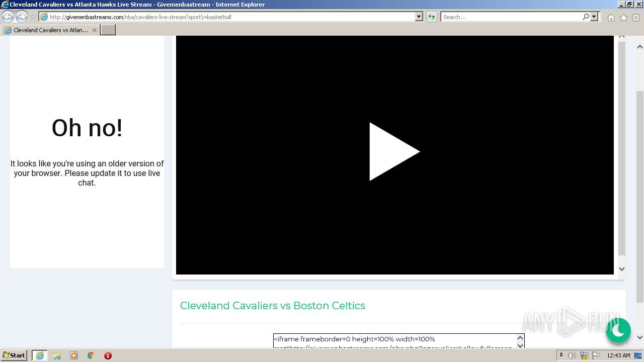644x362 pixels.
Task: Open the Windows Start menu
Action: click(14, 355)
